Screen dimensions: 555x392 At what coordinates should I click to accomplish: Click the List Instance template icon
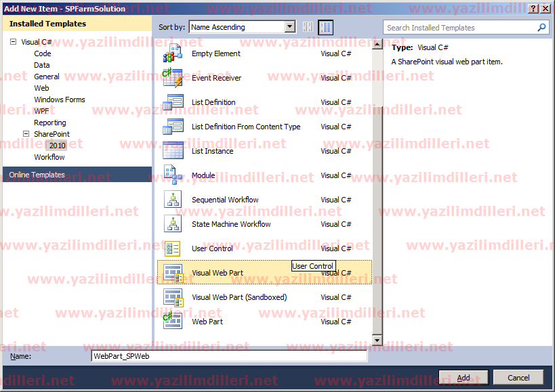click(173, 151)
